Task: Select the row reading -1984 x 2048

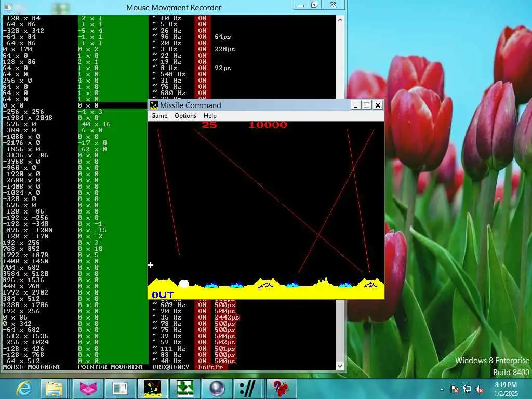Action: [x=28, y=118]
